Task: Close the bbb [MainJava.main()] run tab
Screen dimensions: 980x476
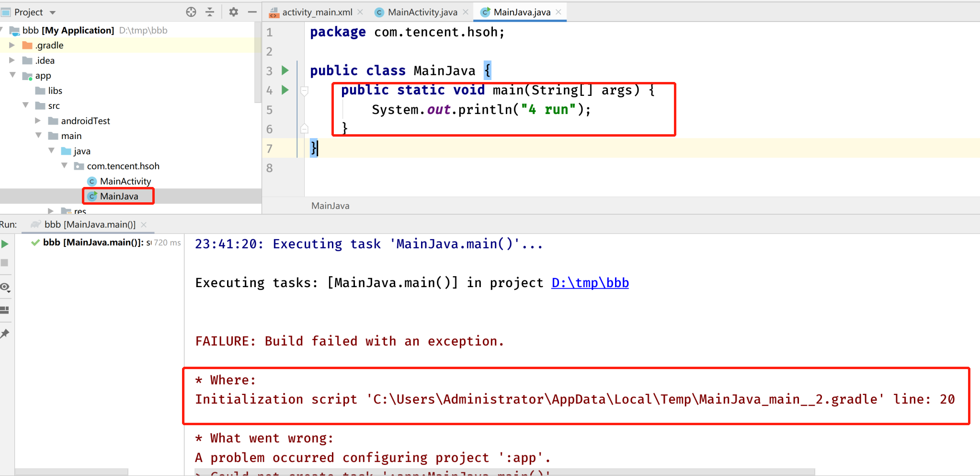Action: (x=145, y=224)
